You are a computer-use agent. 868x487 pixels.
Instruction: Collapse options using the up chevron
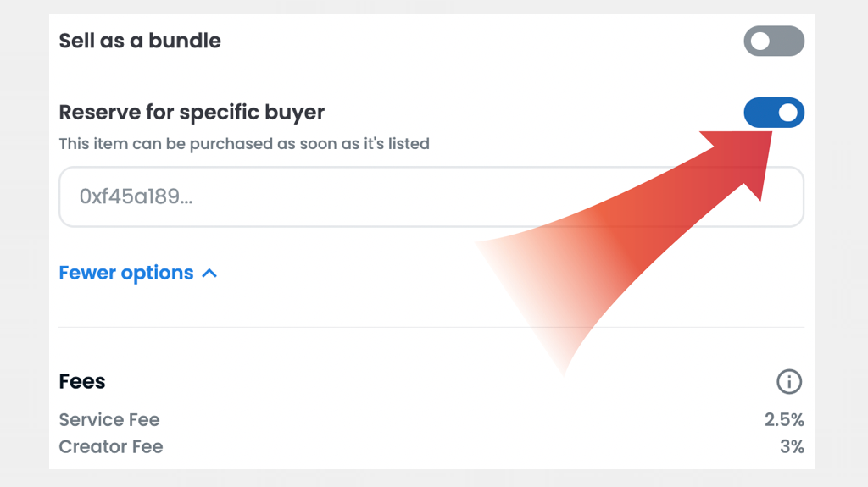point(210,274)
